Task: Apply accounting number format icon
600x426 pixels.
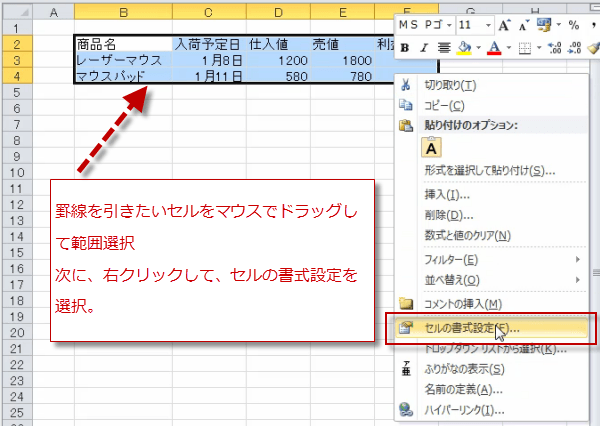Action: click(544, 25)
